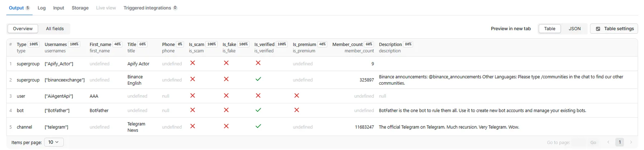Viewport: 644px width, 150px height.
Task: Open the Log tab
Action: click(x=42, y=8)
